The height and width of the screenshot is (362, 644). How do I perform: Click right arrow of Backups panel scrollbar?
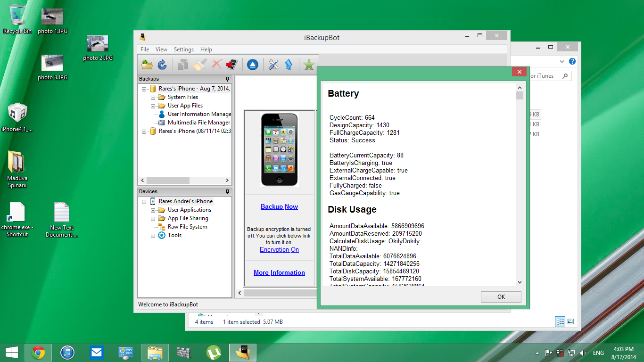point(227,181)
